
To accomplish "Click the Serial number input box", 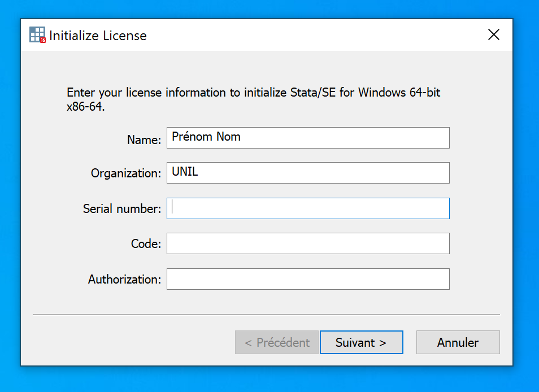I will click(308, 208).
